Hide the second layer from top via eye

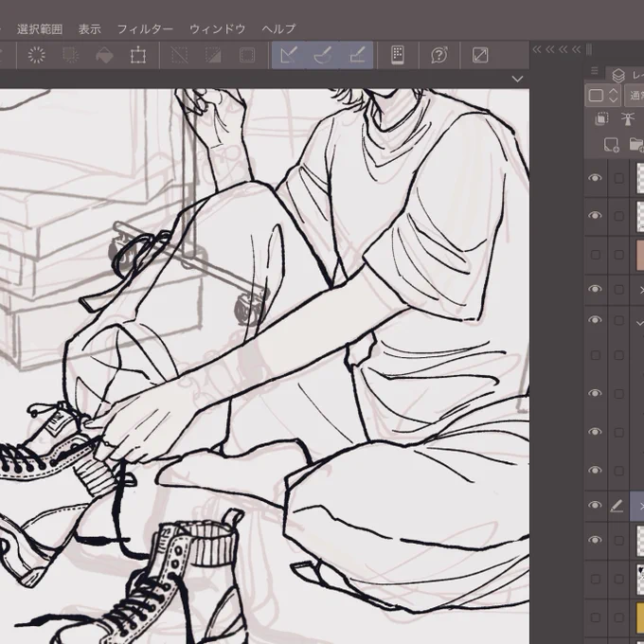[x=595, y=216]
